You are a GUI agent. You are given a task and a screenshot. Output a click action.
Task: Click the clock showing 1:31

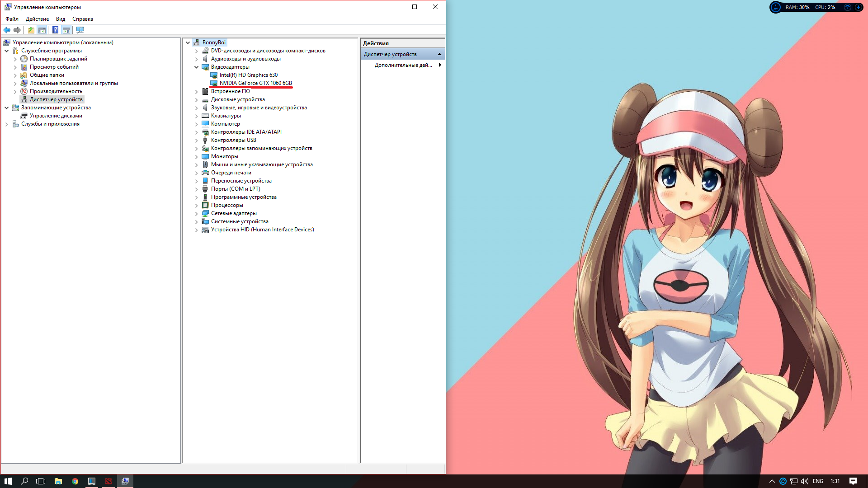pyautogui.click(x=835, y=481)
